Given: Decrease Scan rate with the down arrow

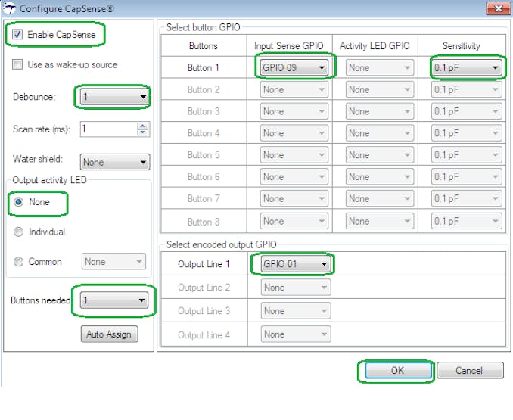Looking at the screenshot, I should (x=143, y=132).
